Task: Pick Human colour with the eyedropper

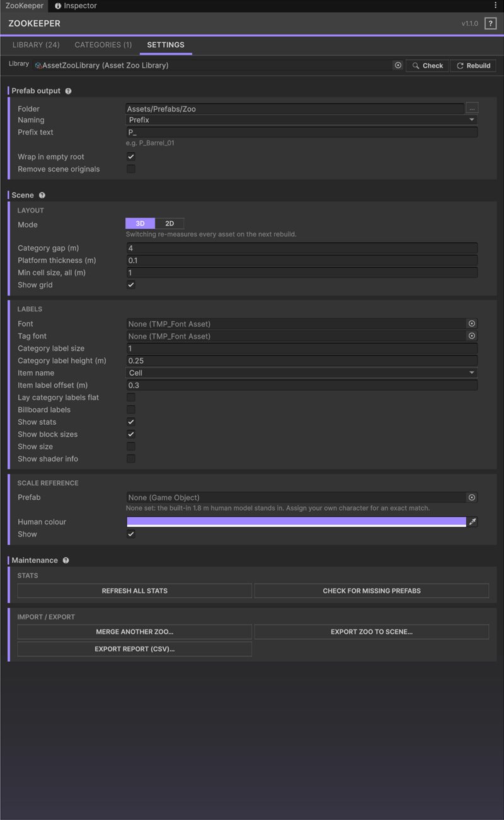Action: 472,522
